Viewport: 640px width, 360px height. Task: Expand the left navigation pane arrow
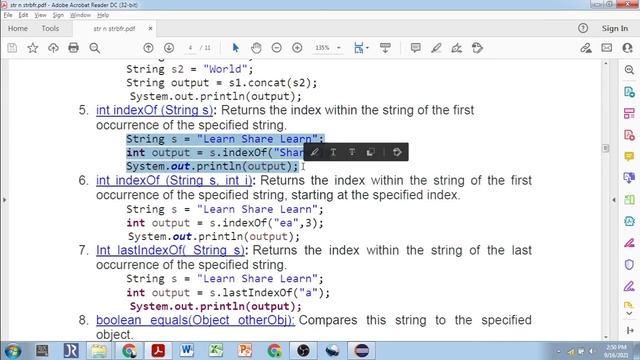pos(4,200)
